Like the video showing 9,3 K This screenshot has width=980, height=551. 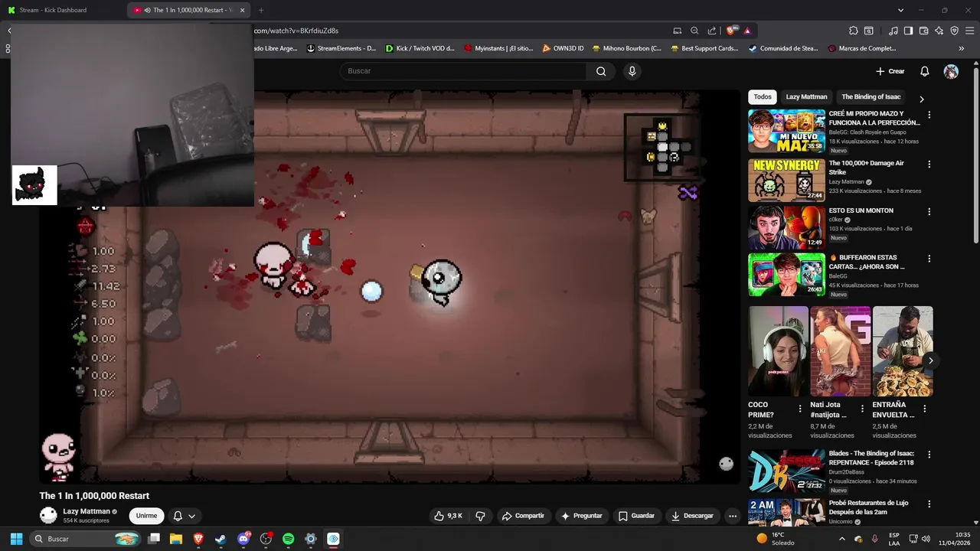448,516
